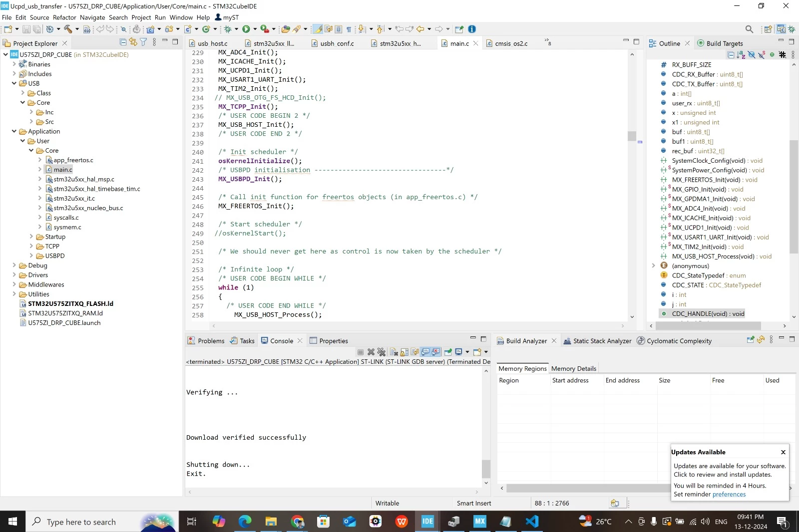Click the Project Explorer filter icon
This screenshot has width=799, height=532.
[143, 42]
